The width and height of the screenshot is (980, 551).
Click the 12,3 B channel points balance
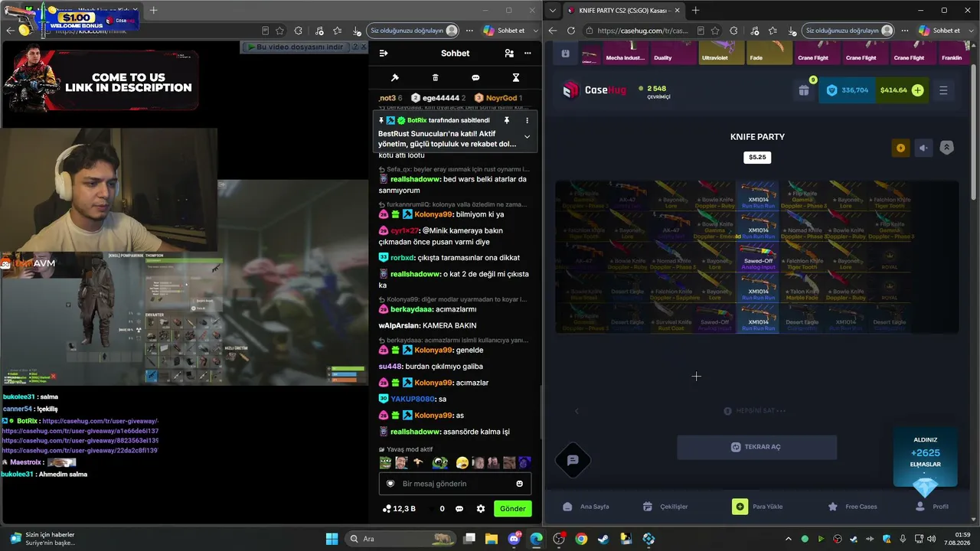[400, 509]
